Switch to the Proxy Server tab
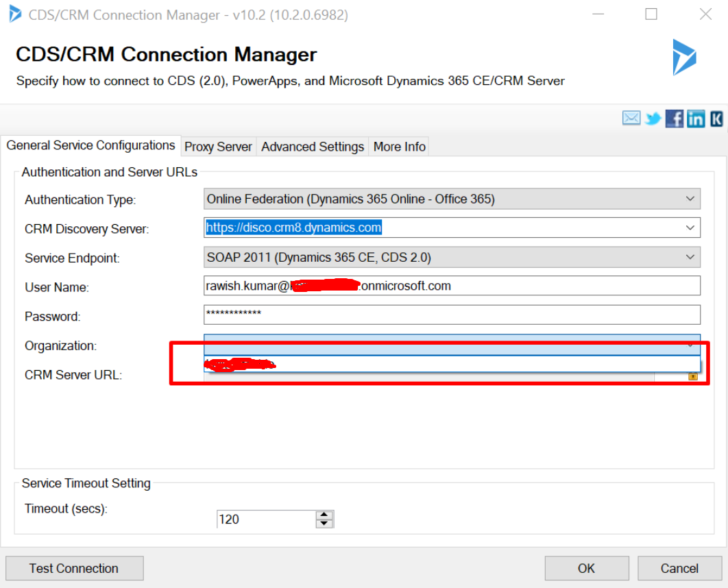The image size is (728, 588). 219,147
